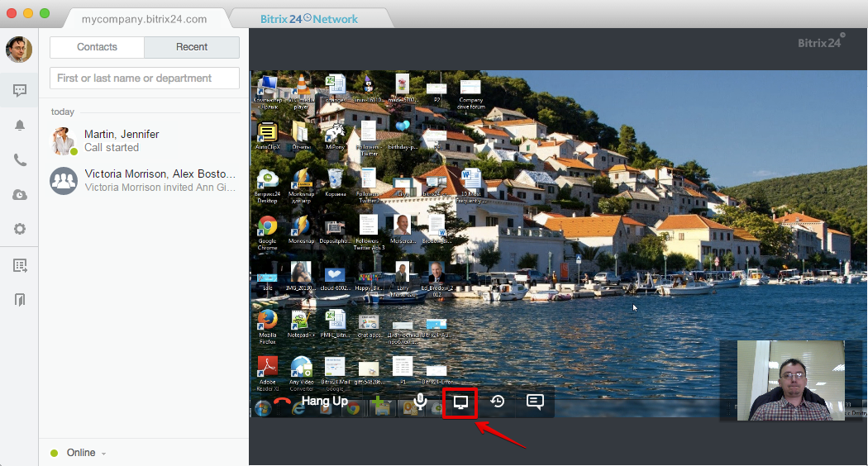868x466 pixels.
Task: Select the mycompany.bitrix24.com window tab
Action: pyautogui.click(x=145, y=19)
